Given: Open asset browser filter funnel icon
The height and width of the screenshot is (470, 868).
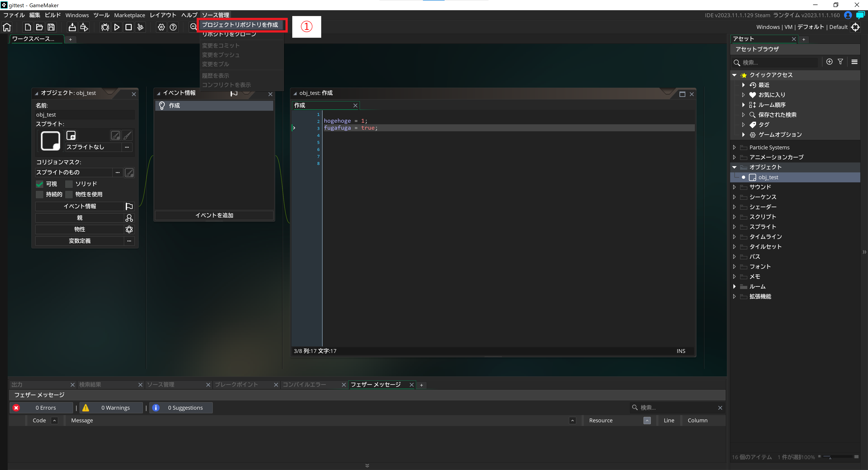Looking at the screenshot, I should [840, 62].
